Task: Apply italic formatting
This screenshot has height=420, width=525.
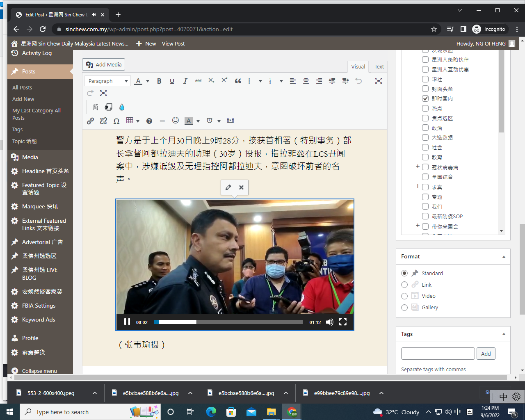Action: click(185, 81)
